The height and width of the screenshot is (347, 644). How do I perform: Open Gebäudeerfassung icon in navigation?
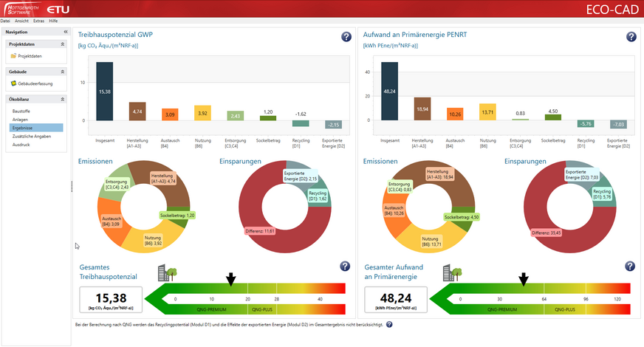point(13,83)
